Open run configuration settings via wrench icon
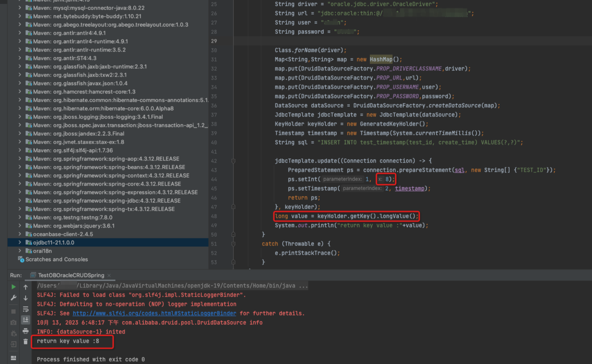This screenshot has height=364, width=592. [x=14, y=298]
